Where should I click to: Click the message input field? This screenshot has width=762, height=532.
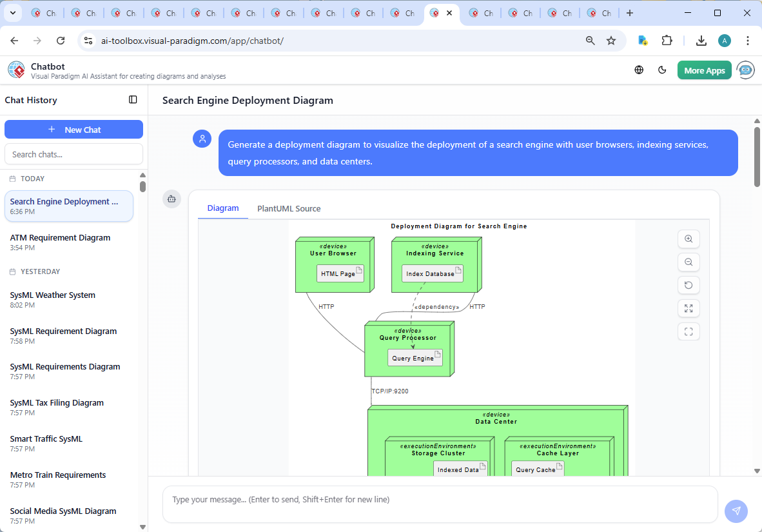click(x=440, y=504)
